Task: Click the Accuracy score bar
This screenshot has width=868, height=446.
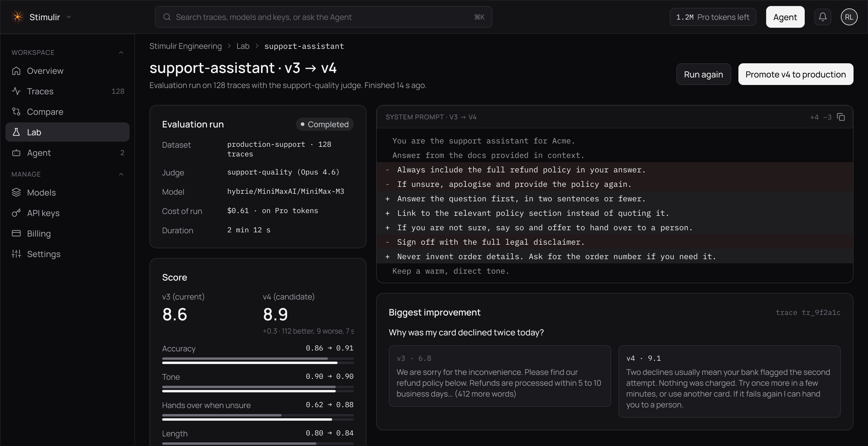Action: pos(258,361)
